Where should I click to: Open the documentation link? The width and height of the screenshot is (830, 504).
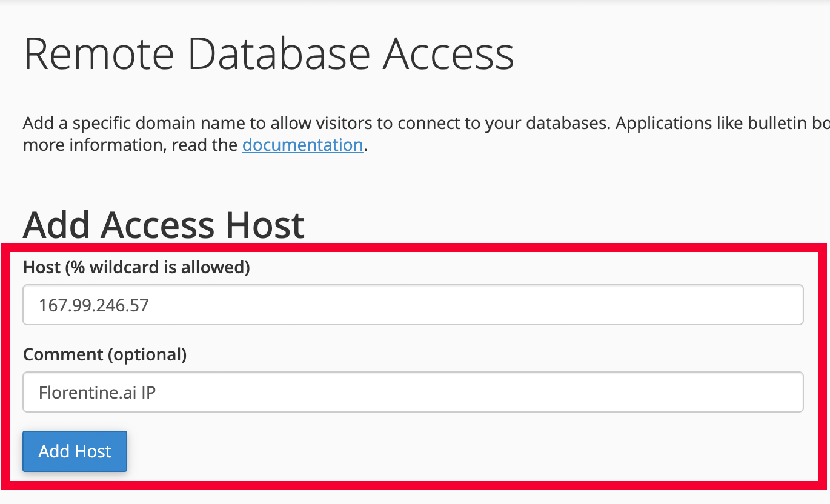[x=302, y=145]
